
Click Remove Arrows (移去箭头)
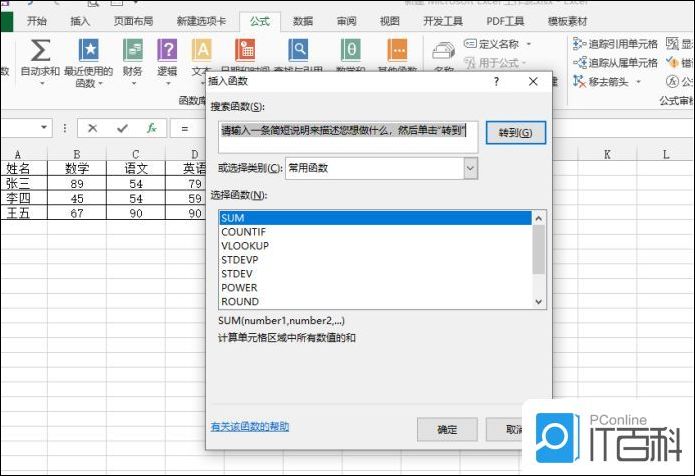tap(601, 82)
